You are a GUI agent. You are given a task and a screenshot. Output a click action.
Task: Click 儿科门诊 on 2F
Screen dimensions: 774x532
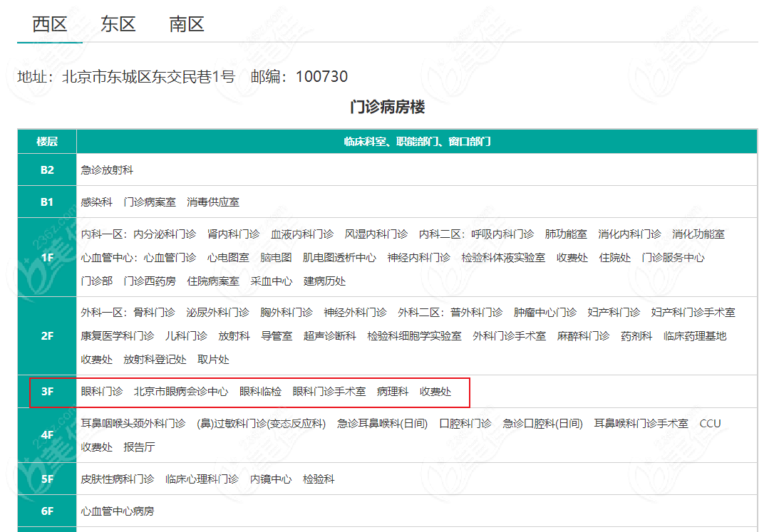186,336
